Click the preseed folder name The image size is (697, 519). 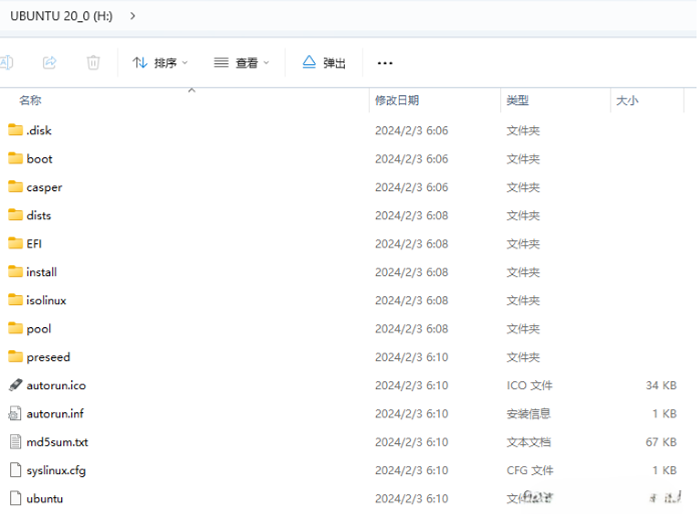(x=48, y=357)
